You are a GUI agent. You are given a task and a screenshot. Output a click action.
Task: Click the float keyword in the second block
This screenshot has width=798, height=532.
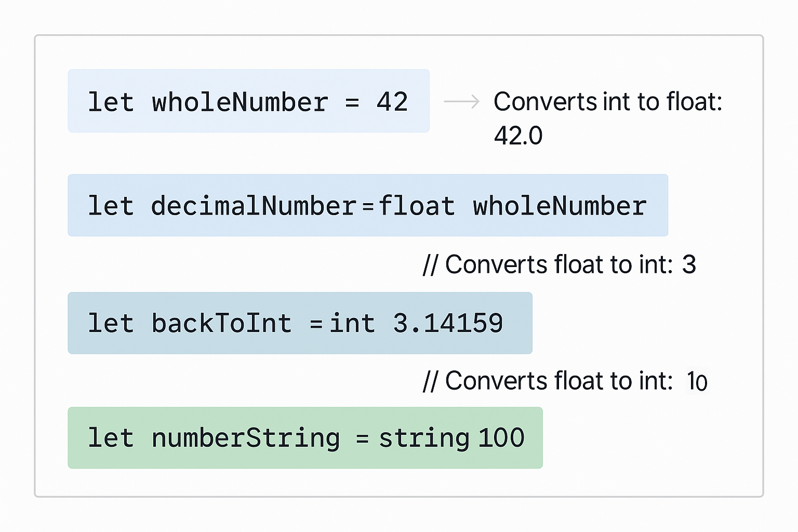(417, 206)
